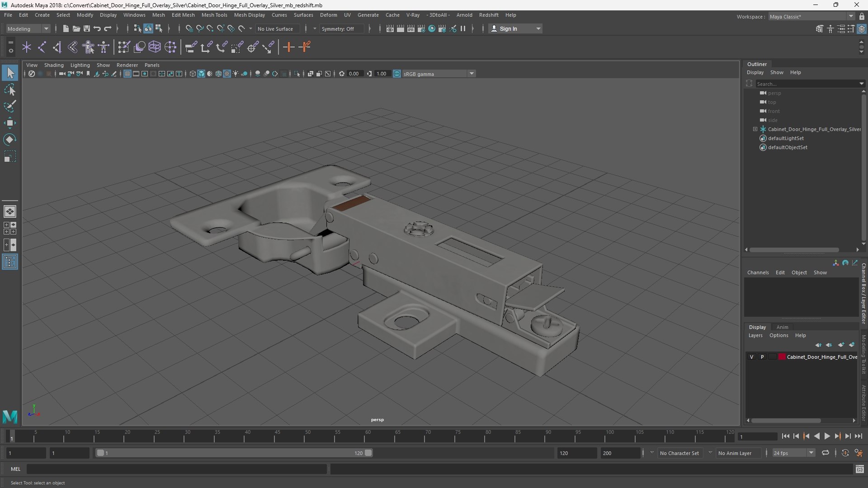Toggle the viewport Grid display button
Image resolution: width=868 pixels, height=488 pixels.
point(127,74)
